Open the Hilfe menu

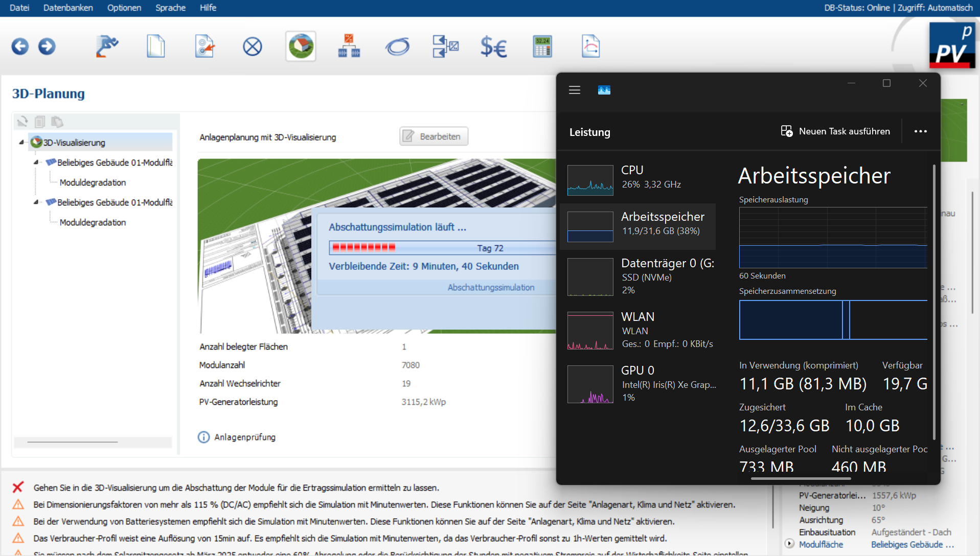click(x=208, y=8)
